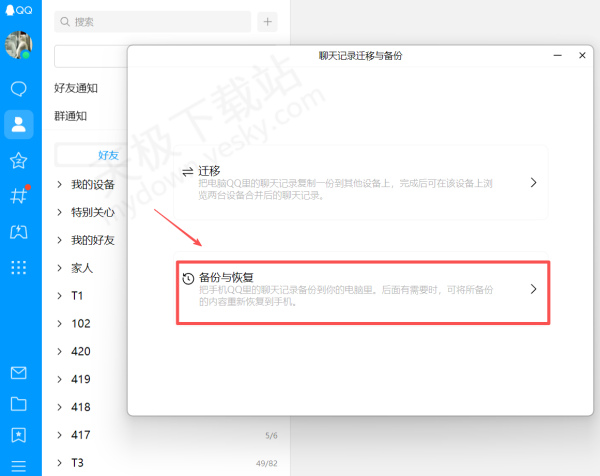Open the Channels hashtag icon
This screenshot has height=476, width=600.
coord(18,196)
